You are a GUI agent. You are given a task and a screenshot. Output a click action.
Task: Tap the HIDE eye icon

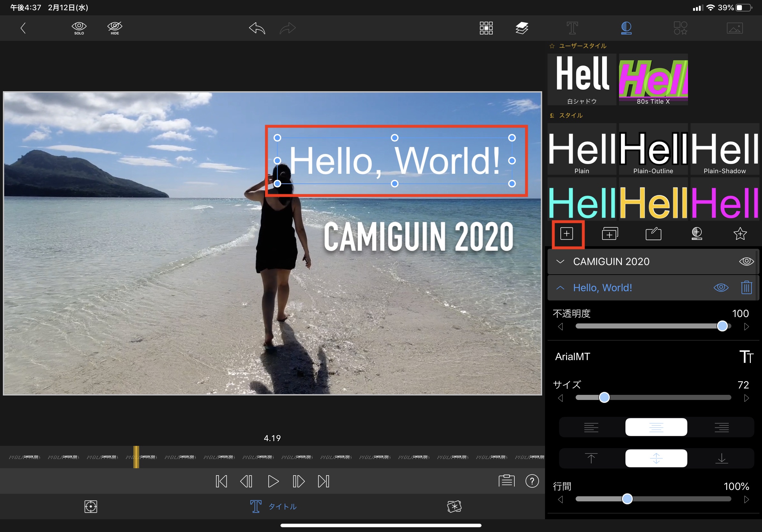click(x=115, y=28)
